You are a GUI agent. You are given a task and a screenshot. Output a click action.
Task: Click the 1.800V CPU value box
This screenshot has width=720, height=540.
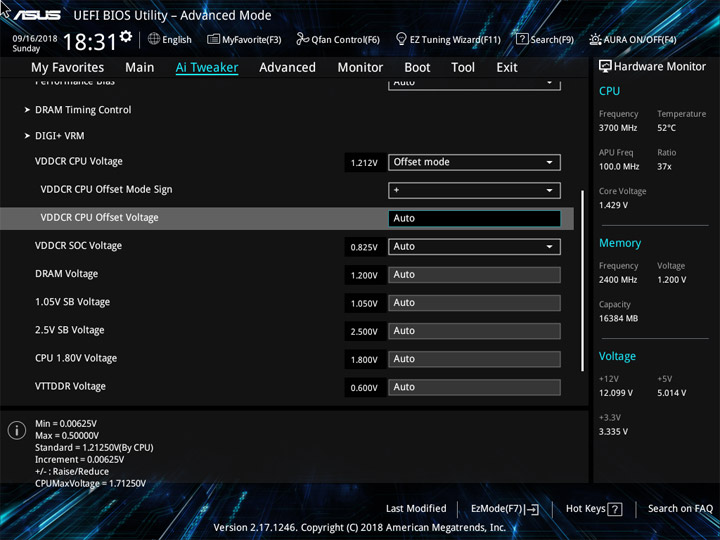364,360
